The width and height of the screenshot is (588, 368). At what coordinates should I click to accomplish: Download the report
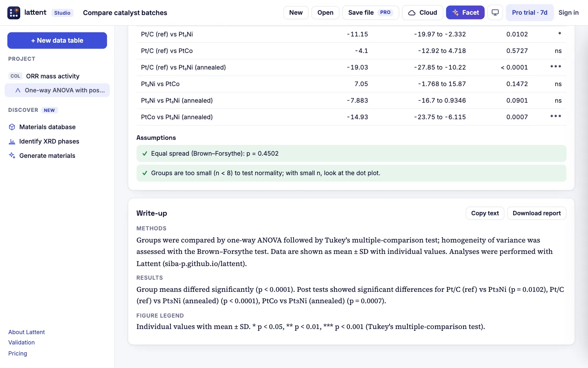pos(537,213)
